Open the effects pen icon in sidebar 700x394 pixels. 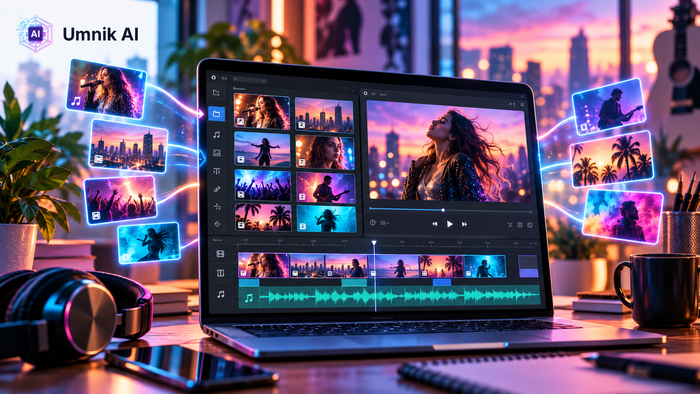point(217,189)
